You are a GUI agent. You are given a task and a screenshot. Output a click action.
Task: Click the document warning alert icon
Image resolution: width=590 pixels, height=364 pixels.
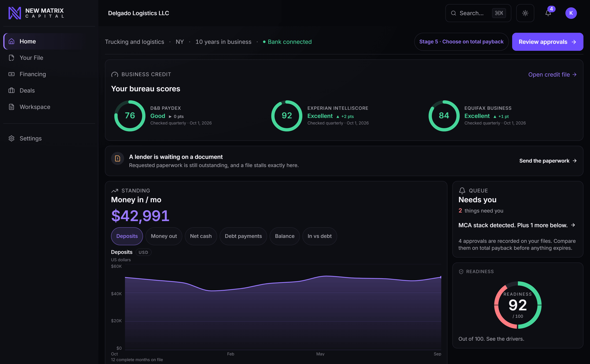117,158
